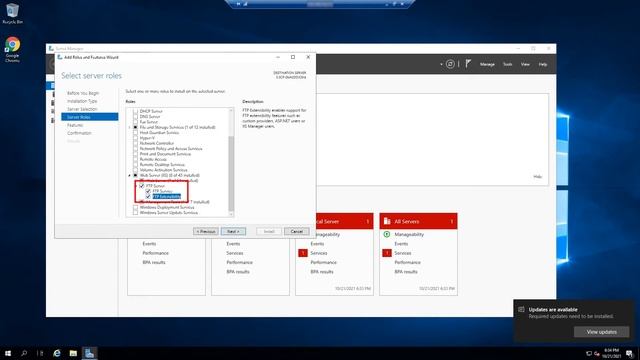Jump to the Confirmation step

pos(79,133)
